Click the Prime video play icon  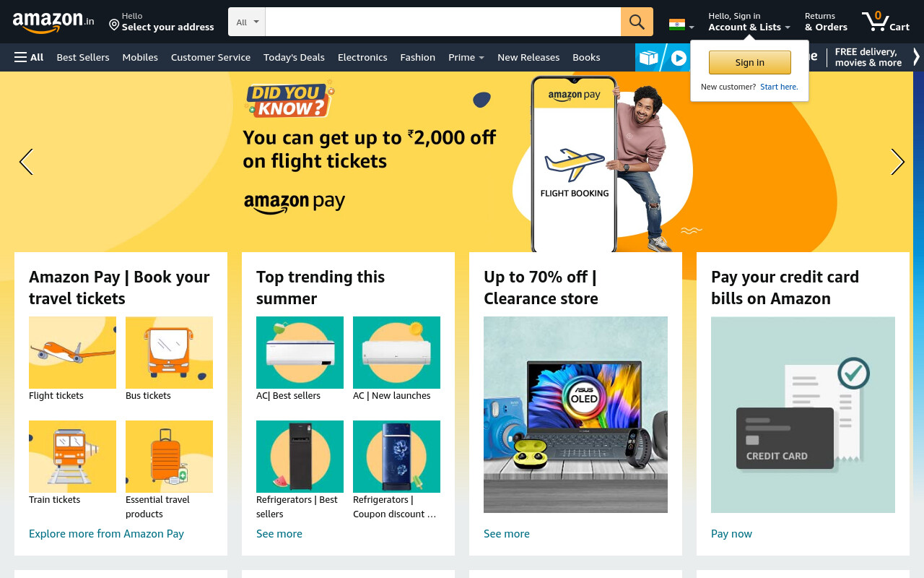[679, 58]
